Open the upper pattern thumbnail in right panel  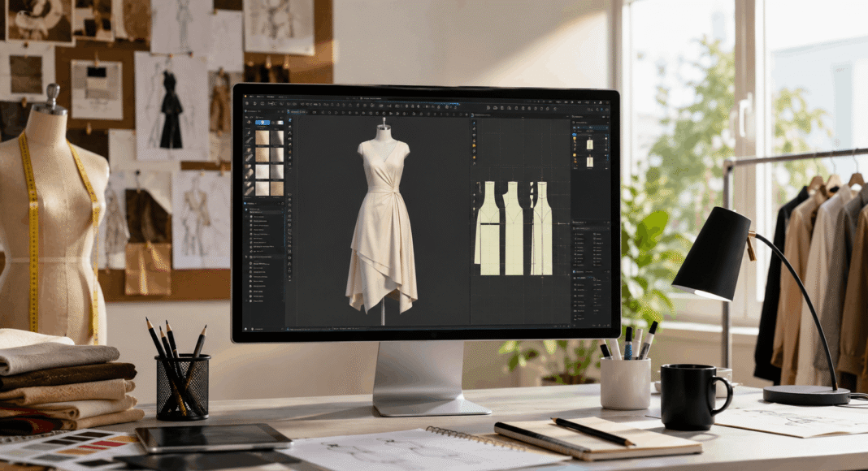pyautogui.click(x=590, y=145)
